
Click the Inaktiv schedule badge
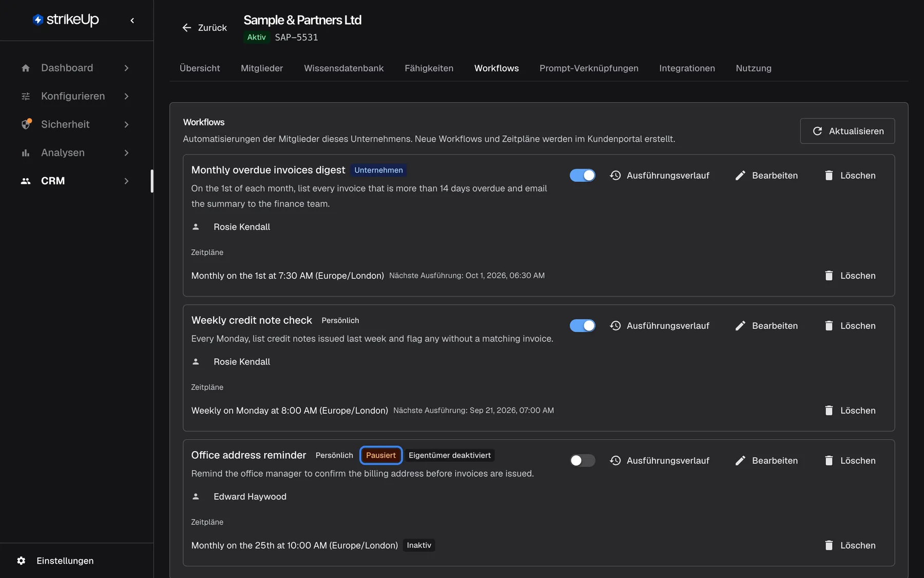[x=419, y=545]
